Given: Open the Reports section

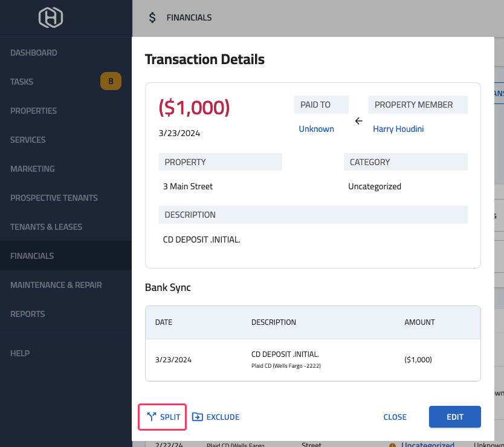Looking at the screenshot, I should [27, 314].
